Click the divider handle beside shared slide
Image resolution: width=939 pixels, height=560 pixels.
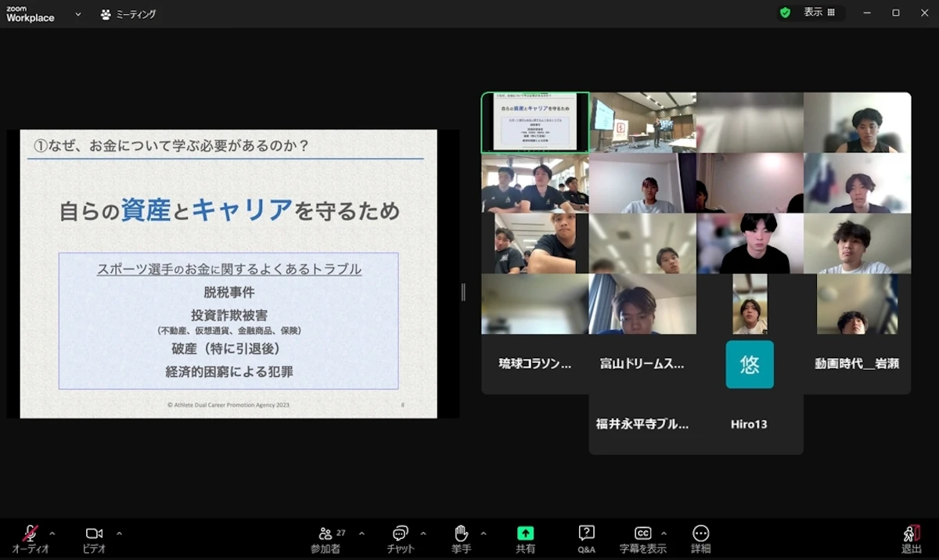463,292
